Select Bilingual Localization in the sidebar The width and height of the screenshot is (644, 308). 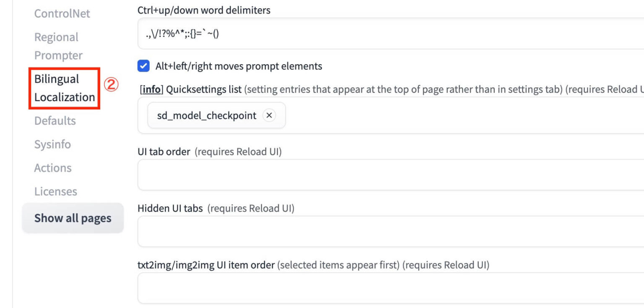pos(64,88)
